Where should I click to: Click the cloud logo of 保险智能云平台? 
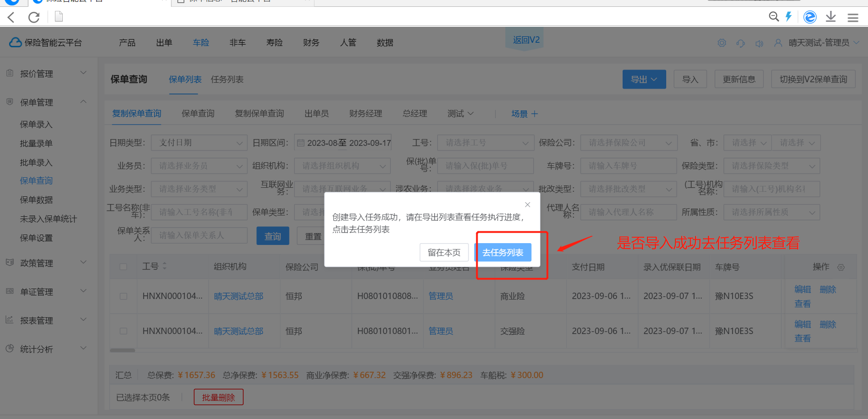[x=15, y=42]
